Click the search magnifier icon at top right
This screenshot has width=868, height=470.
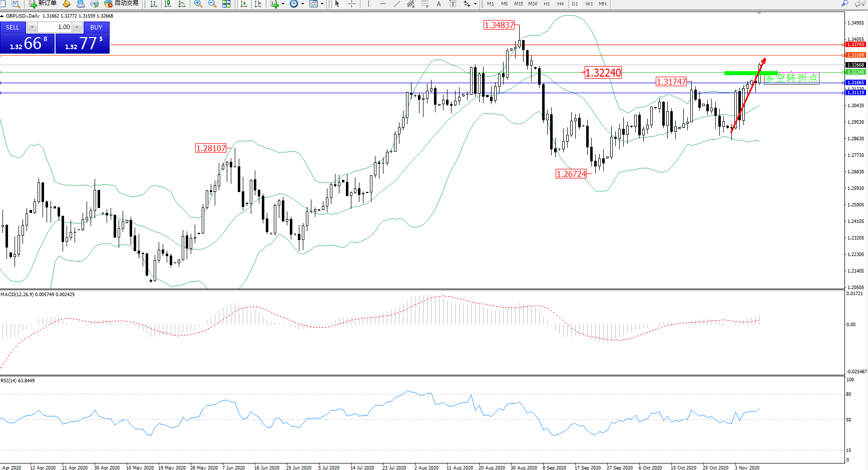pyautogui.click(x=845, y=4)
